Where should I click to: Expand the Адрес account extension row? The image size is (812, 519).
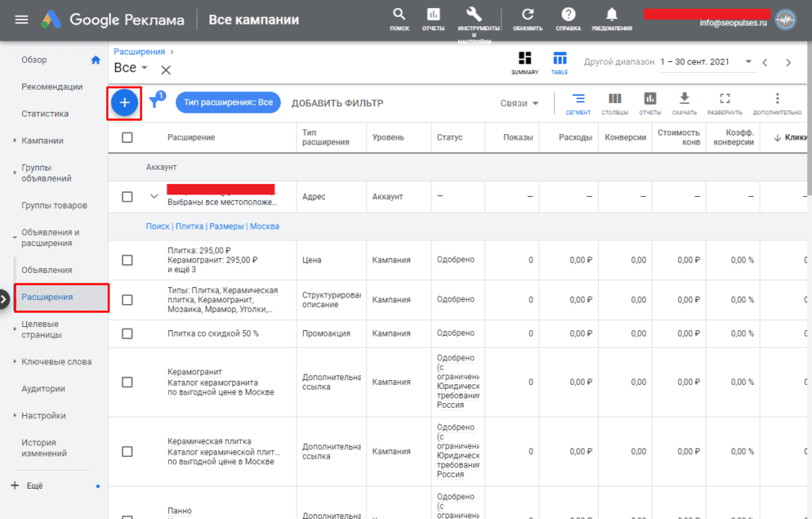(x=154, y=197)
